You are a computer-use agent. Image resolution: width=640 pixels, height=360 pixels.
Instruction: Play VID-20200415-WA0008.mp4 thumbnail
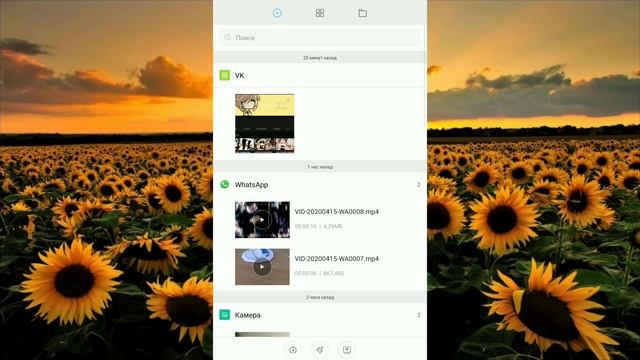(x=262, y=220)
